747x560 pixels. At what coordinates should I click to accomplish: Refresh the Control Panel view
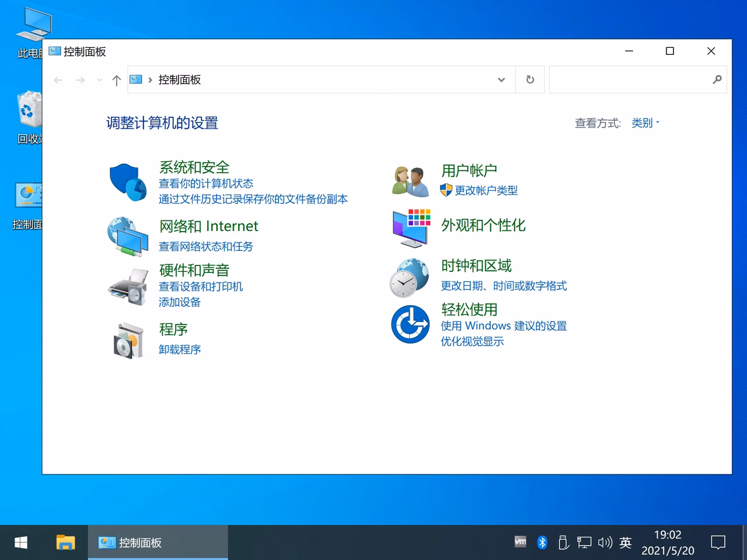click(x=530, y=79)
